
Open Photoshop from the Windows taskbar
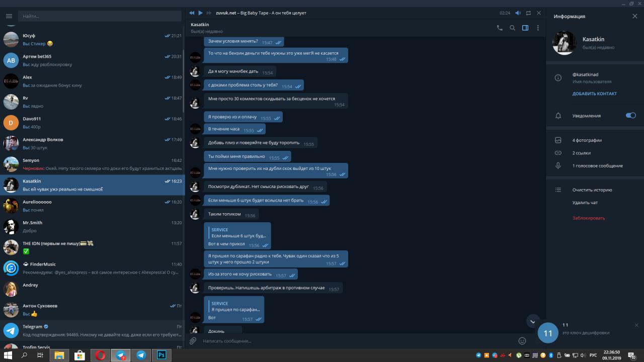[162, 355]
